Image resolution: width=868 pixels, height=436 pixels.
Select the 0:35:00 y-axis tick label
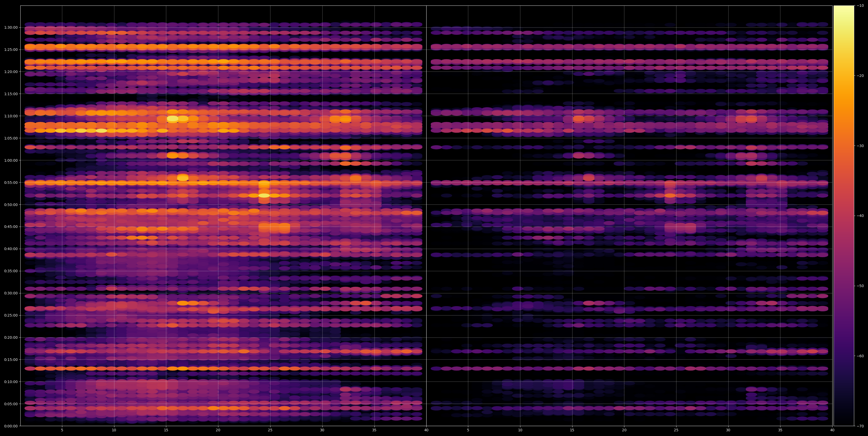11,271
